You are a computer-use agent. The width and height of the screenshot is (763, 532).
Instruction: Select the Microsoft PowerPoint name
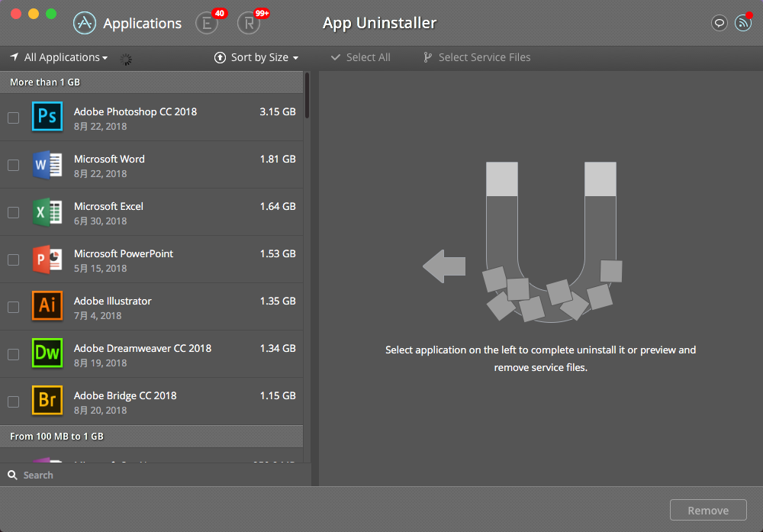coord(124,253)
